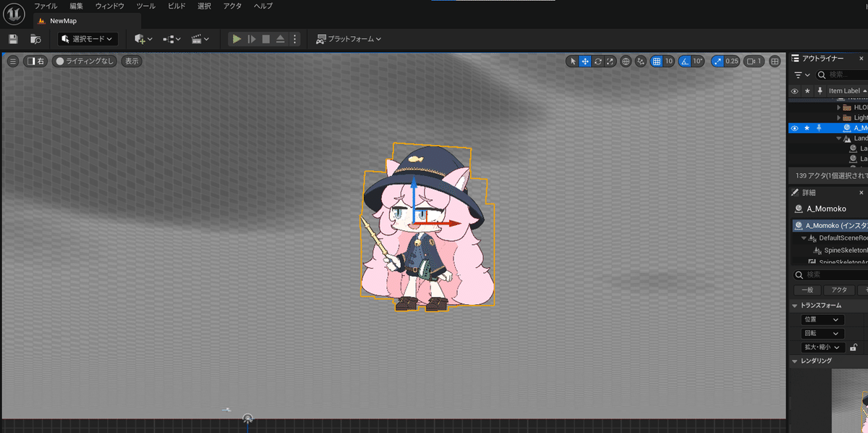
Task: Toggle rotation snapping angle icon
Action: (685, 62)
